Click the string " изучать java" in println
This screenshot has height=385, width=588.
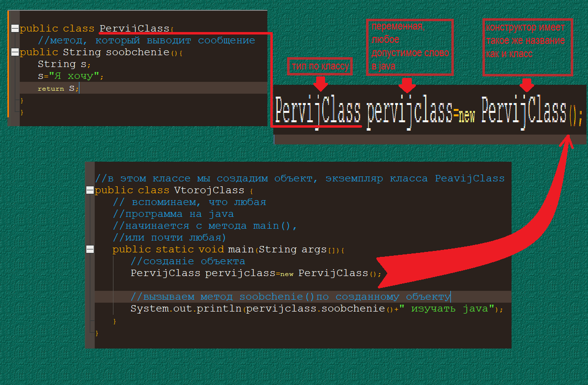(x=446, y=309)
